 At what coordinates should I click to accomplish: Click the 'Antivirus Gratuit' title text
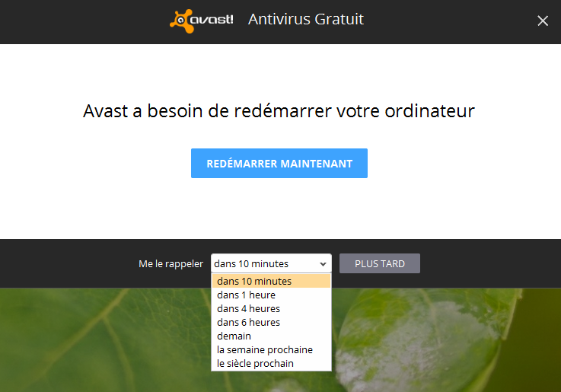point(306,19)
